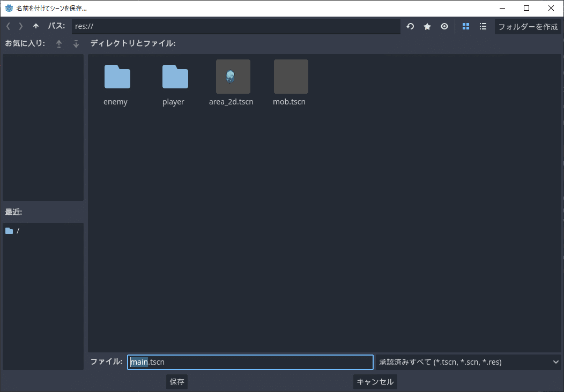Go back to previous folder
Screen dimensions: 564x392
[x=9, y=26]
